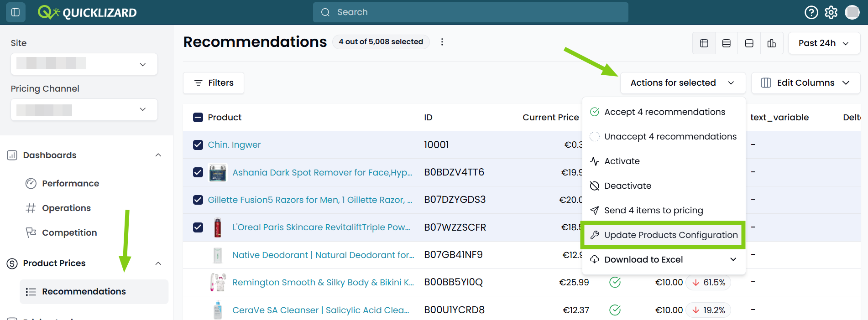
Task: Click the Ashania Dark Spot Remover thumbnail
Action: 218,173
